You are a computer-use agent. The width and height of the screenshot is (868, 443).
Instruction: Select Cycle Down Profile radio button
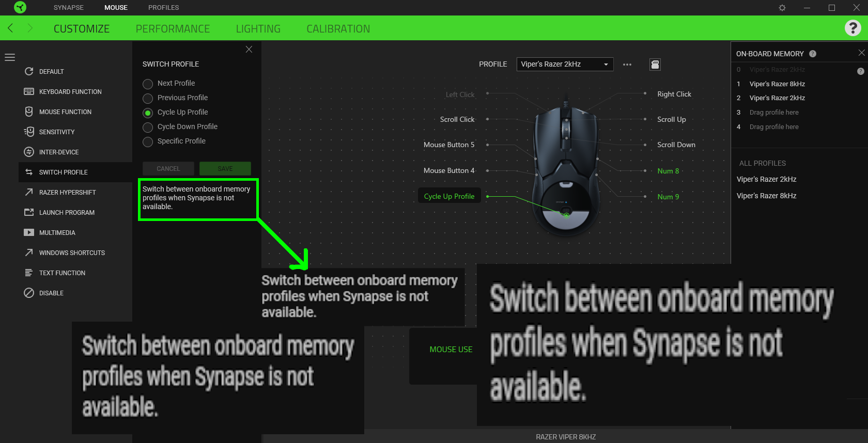pos(148,127)
